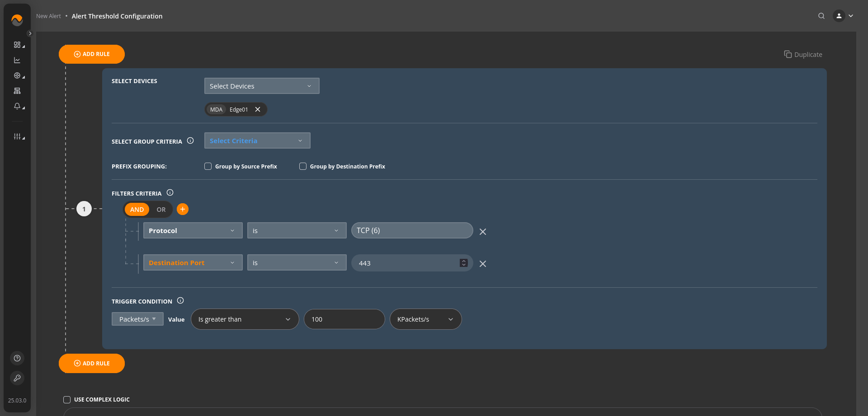Open the dashboards icon in sidebar
Viewport: 868px width, 416px height.
17,45
